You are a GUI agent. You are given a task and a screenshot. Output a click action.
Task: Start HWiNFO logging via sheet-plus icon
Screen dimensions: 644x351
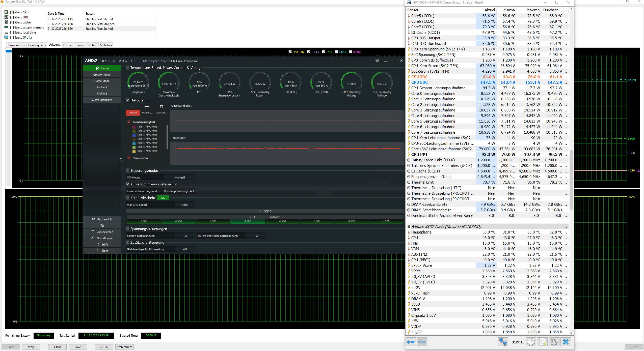[543, 342]
